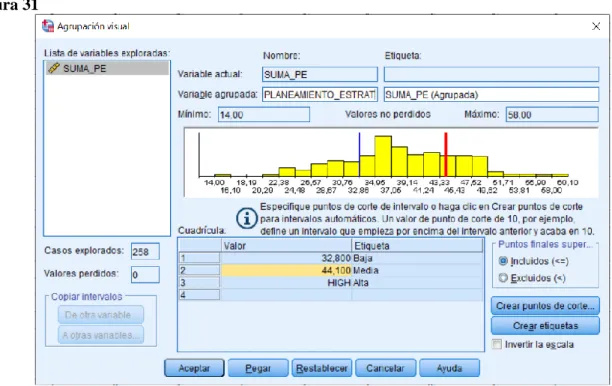This screenshot has width=612, height=386.
Task: Open Ayuda for this dialog
Action: click(x=449, y=368)
